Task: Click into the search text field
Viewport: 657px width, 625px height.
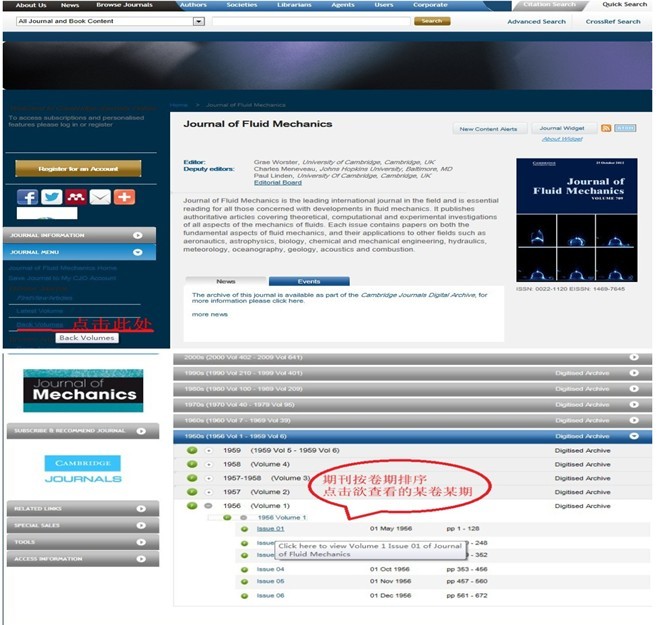Action: tap(311, 21)
